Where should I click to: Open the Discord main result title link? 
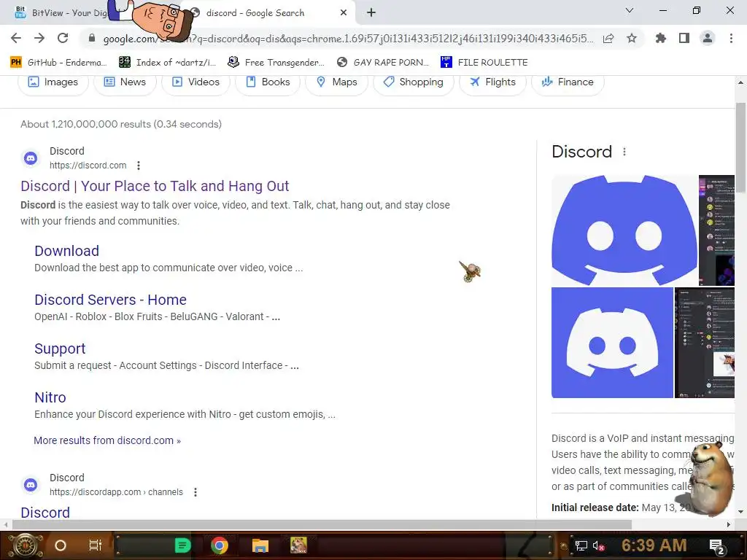[x=155, y=186]
